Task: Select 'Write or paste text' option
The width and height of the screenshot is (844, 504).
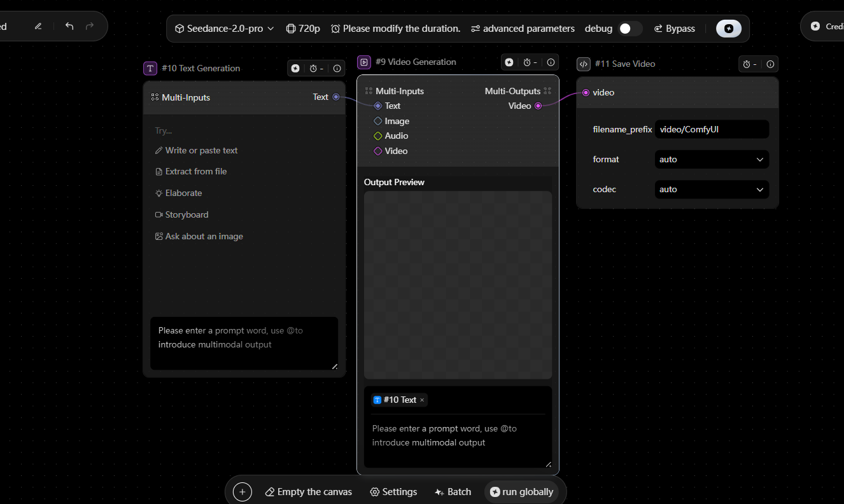Action: point(196,150)
